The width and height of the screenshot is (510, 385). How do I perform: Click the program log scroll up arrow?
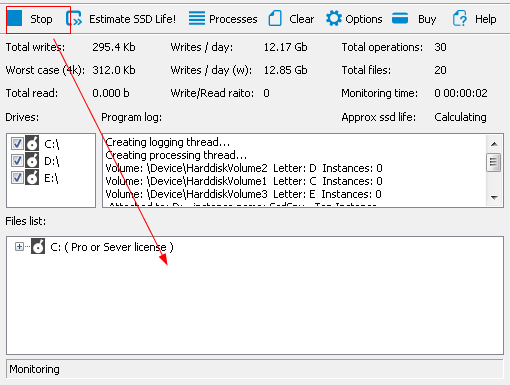tap(494, 144)
